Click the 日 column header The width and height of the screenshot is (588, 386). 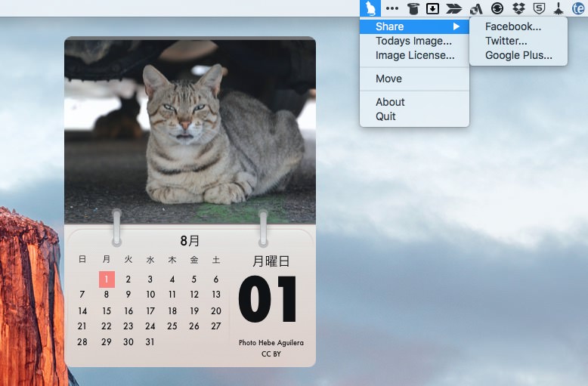click(82, 259)
